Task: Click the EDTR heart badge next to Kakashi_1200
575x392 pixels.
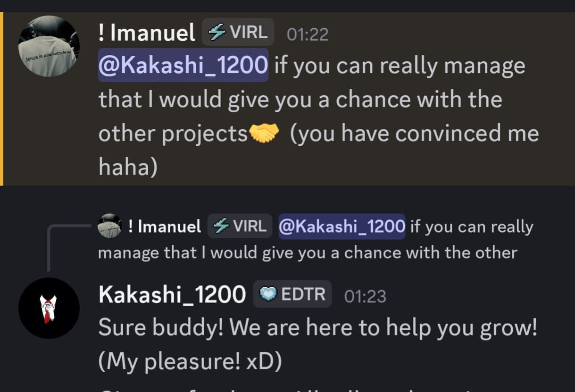Action: [292, 293]
